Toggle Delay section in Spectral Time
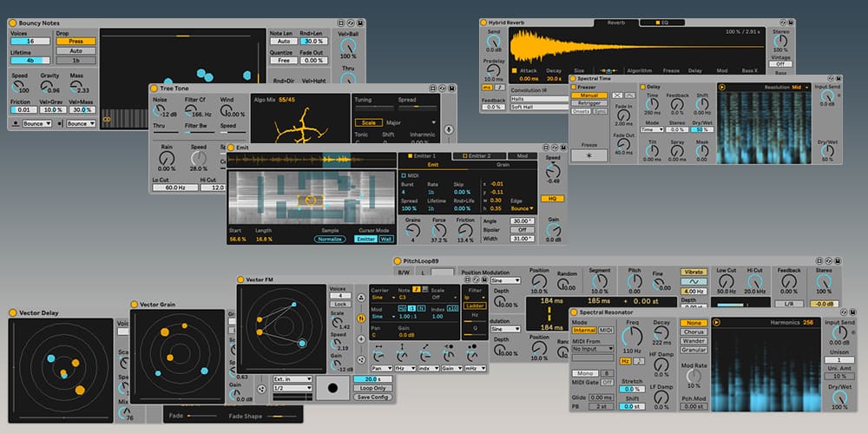Image resolution: width=868 pixels, height=434 pixels. coord(642,87)
